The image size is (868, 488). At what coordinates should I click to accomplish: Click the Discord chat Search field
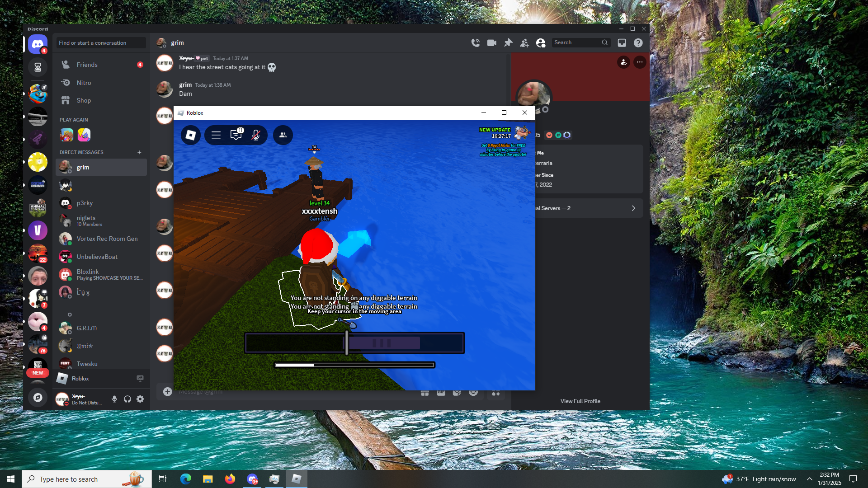click(581, 42)
